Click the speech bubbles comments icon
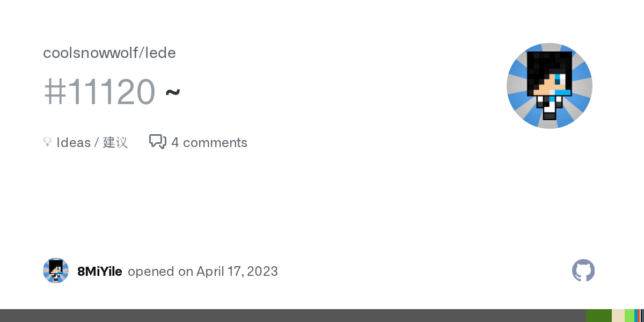Viewport: 644px width, 322px height. click(x=157, y=142)
